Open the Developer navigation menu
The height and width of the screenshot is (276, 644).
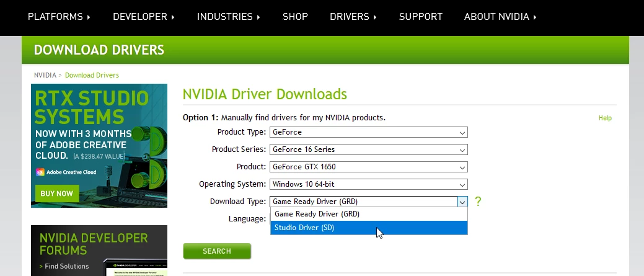tap(144, 17)
